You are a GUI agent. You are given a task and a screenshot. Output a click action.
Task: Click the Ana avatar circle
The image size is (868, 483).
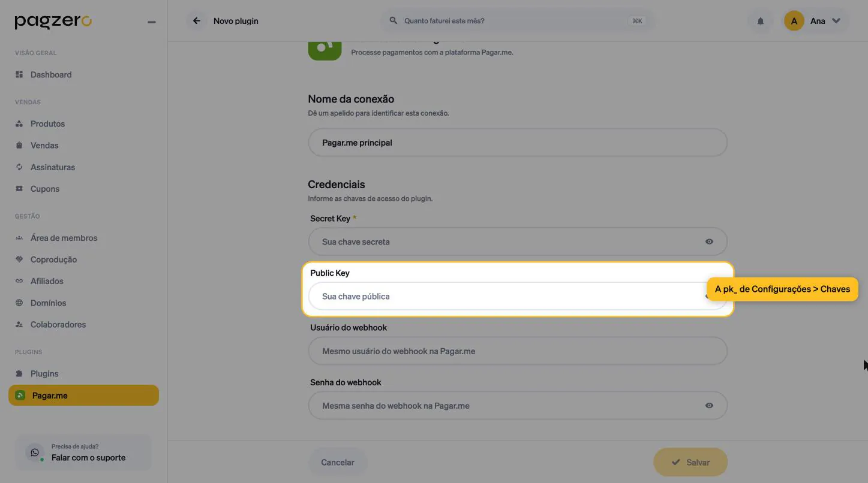coord(794,21)
